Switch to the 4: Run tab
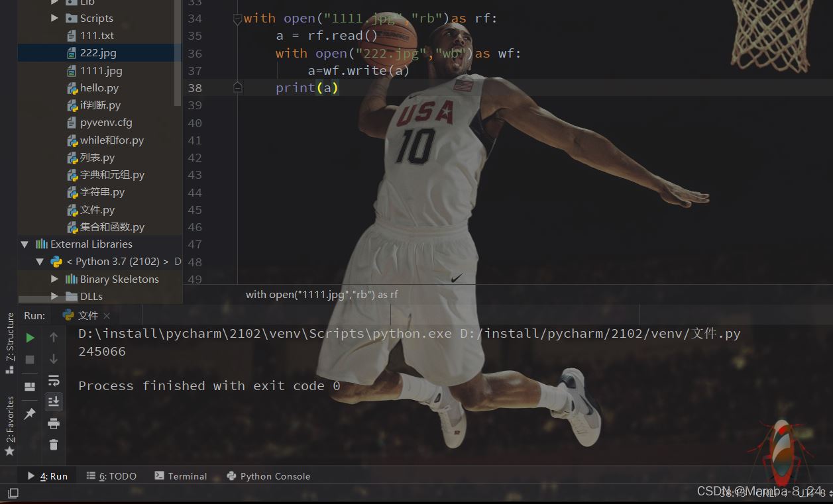This screenshot has height=504, width=833. coord(47,476)
